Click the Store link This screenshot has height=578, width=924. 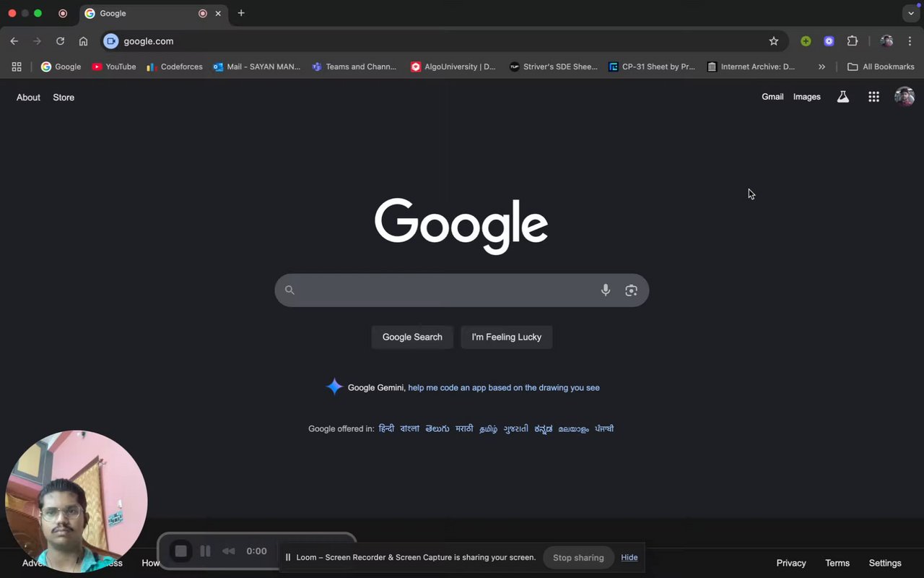pyautogui.click(x=64, y=97)
